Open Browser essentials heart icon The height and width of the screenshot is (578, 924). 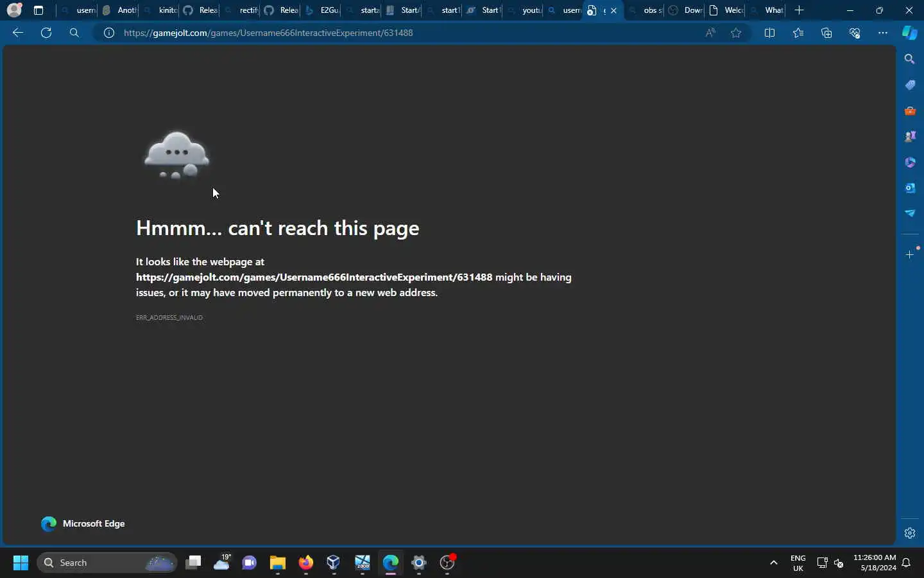pos(855,33)
